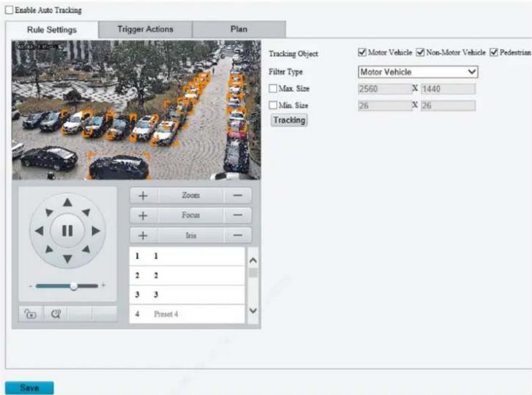Screen dimensions: 532x395
Task: Uncheck Non-Motor Vehicle tracking object
Action: tap(420, 52)
